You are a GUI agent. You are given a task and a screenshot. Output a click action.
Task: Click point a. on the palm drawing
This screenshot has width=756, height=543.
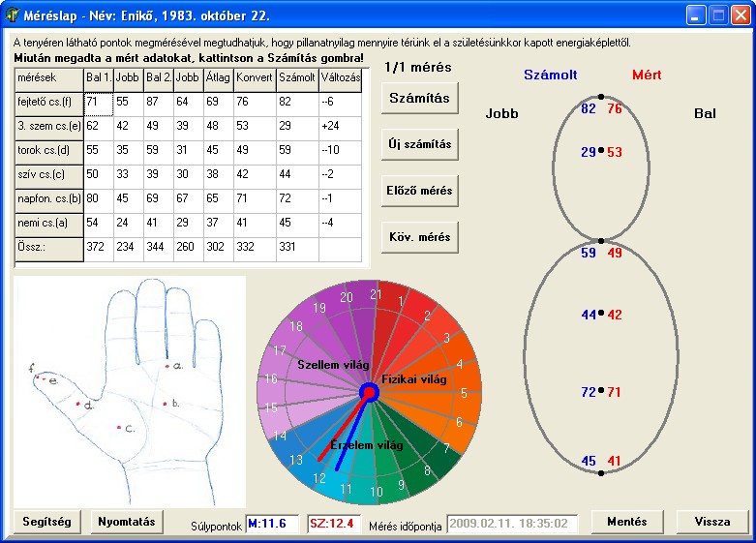click(x=167, y=367)
